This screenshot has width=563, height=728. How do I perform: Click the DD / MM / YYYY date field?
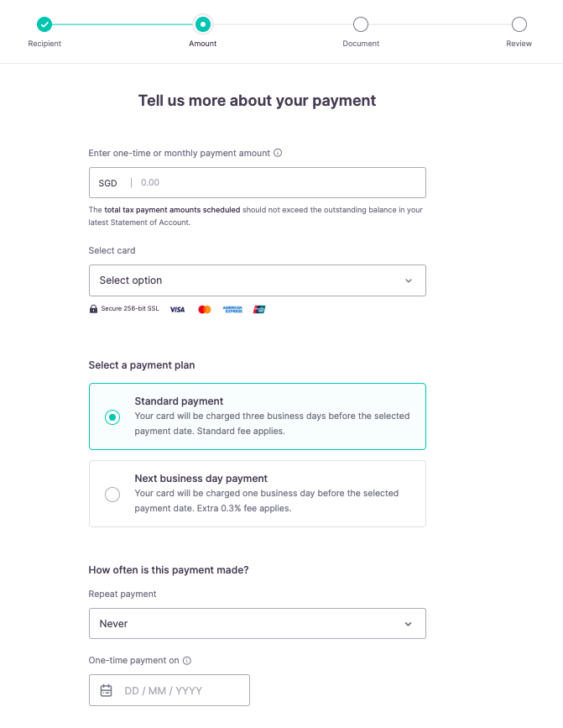pos(176,691)
